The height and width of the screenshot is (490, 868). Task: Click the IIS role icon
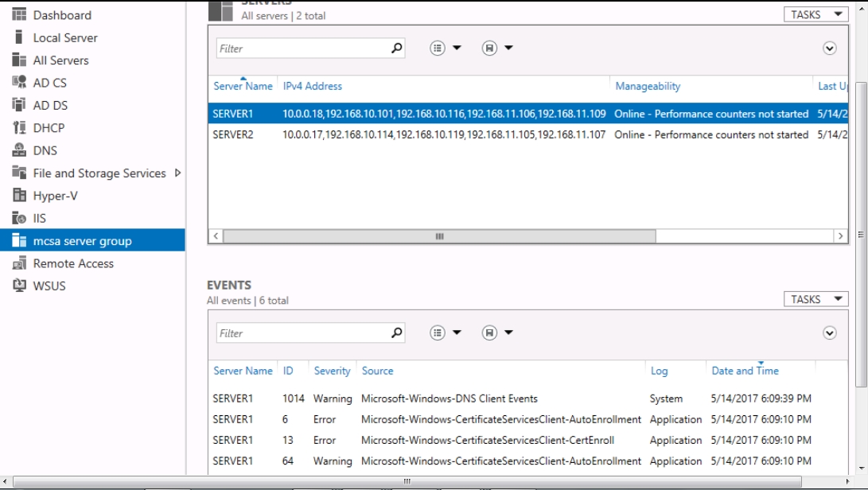19,218
